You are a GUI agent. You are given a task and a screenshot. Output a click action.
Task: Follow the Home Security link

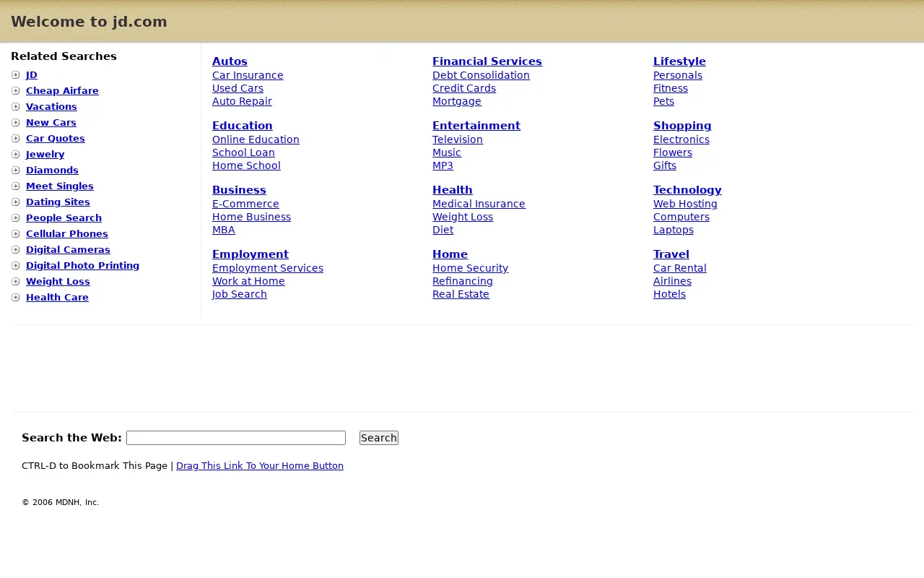tap(470, 268)
